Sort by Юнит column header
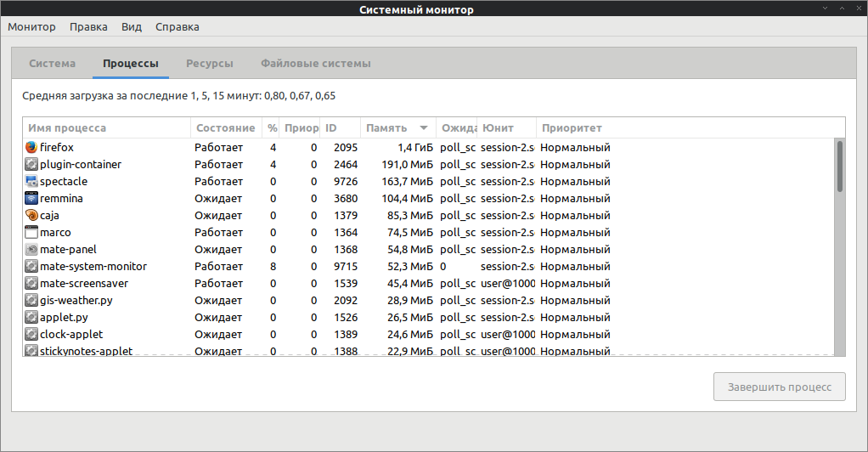868x452 pixels. 506,128
